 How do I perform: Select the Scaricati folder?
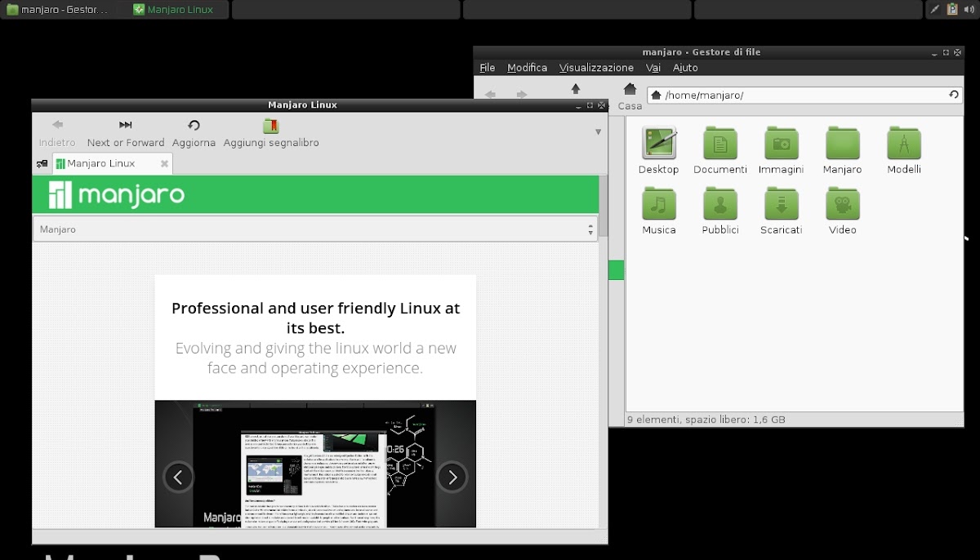click(781, 204)
